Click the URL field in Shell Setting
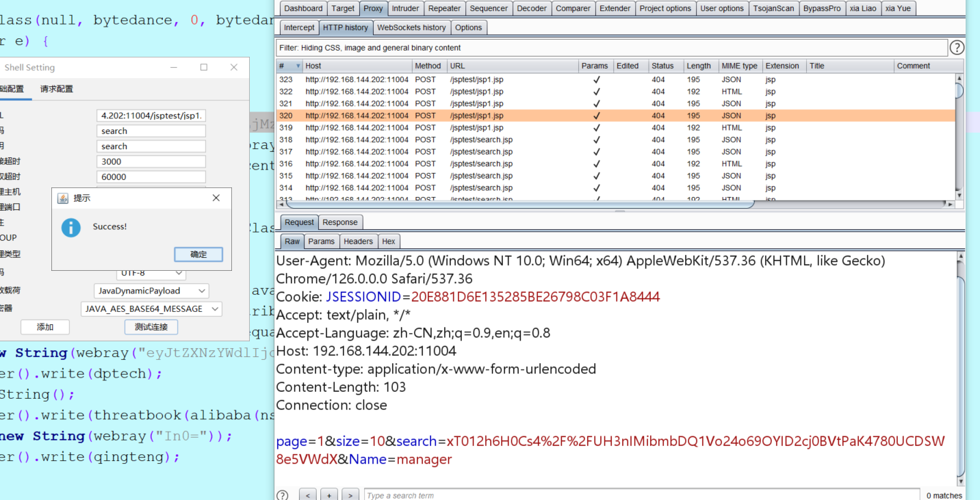This screenshot has height=500, width=980. click(151, 116)
